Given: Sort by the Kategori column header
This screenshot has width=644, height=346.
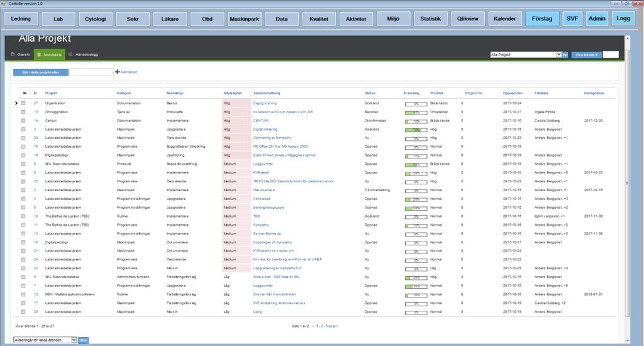Looking at the screenshot, I should coord(124,93).
